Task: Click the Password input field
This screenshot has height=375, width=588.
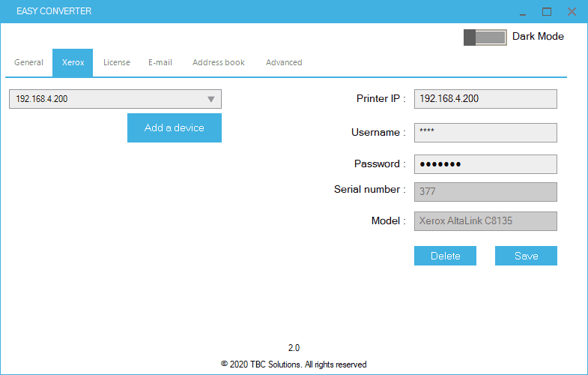Action: coord(485,164)
